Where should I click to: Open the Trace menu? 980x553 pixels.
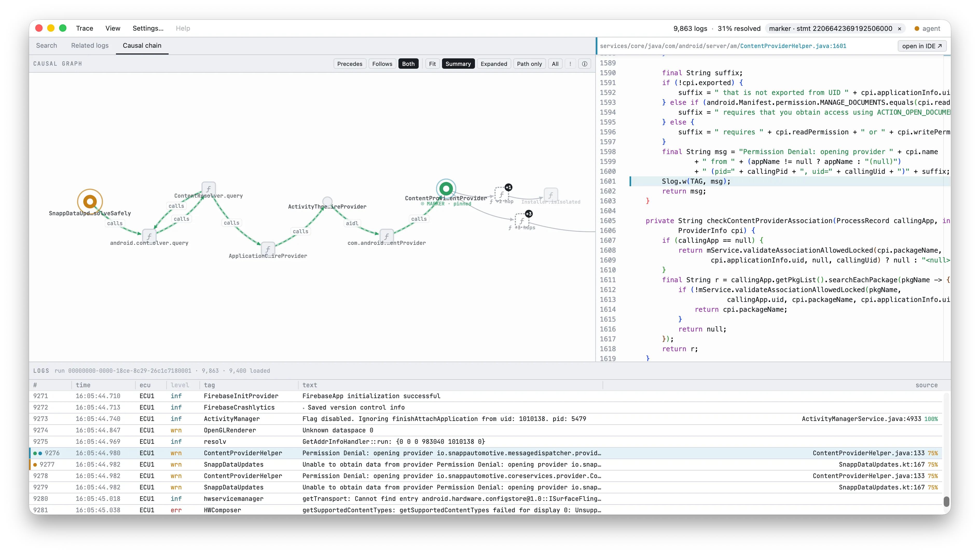pos(85,28)
